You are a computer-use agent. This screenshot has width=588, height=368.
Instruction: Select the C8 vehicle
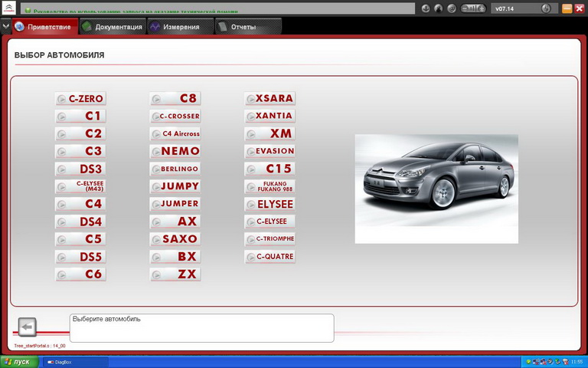tap(175, 98)
